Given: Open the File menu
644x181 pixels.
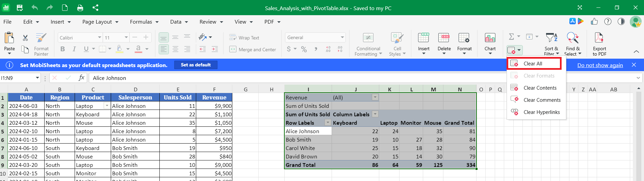Looking at the screenshot, I should click(7, 22).
